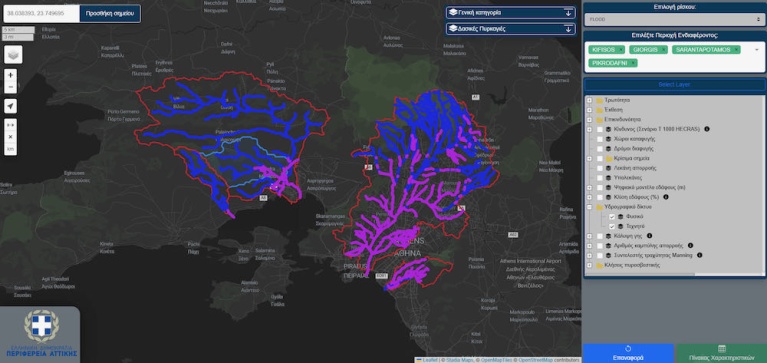Uncheck the Φυσικό hydrographic layer
Image resolution: width=767 pixels, height=363 pixels.
[x=611, y=217]
